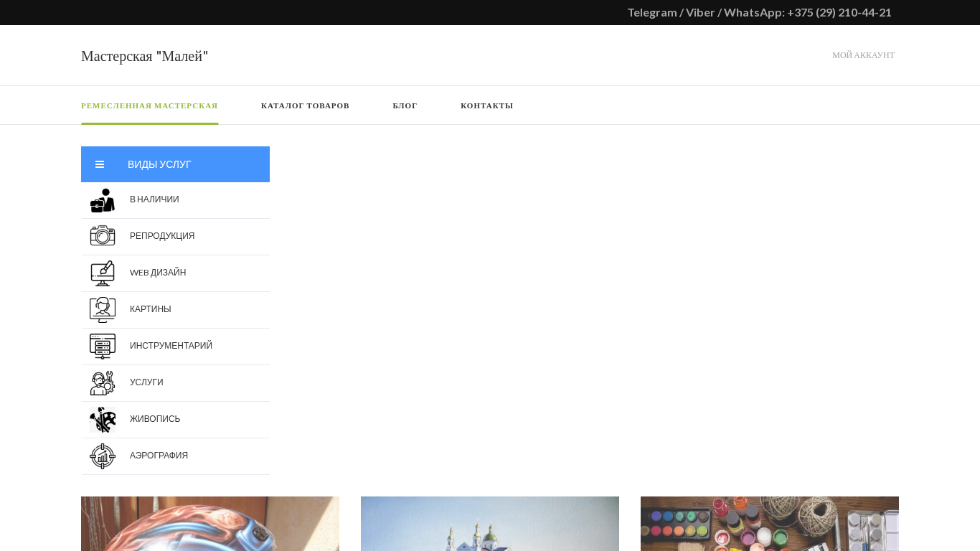Go to Каталог товаров menu item
The image size is (980, 551).
point(305,105)
